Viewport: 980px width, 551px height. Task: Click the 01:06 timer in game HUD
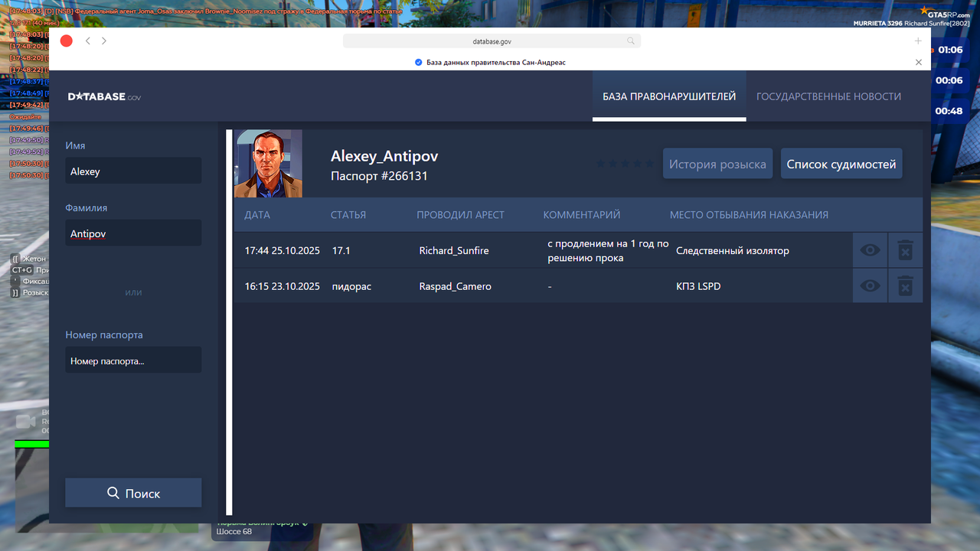(x=950, y=50)
